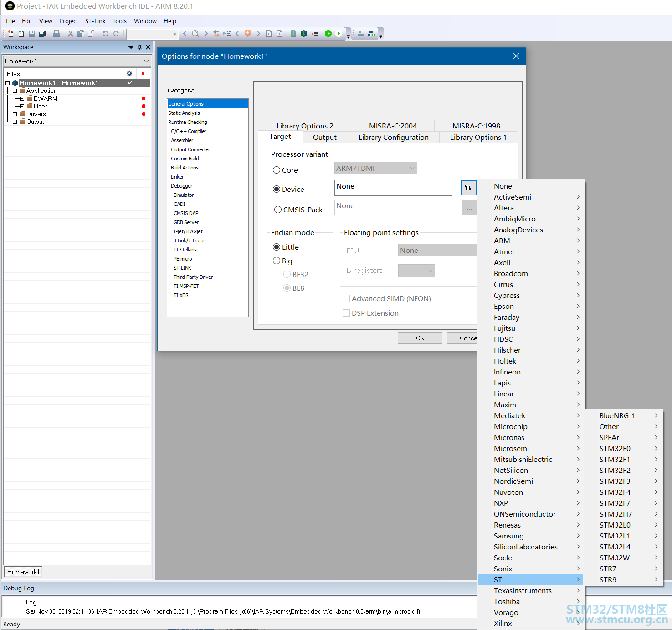Save the current file via toolbar

32,34
